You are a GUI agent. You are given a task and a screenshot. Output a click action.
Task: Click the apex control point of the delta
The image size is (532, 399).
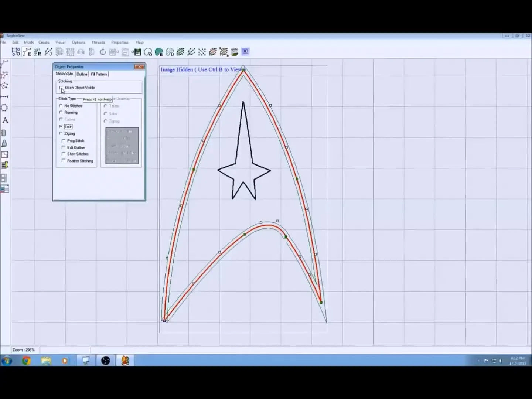point(243,69)
